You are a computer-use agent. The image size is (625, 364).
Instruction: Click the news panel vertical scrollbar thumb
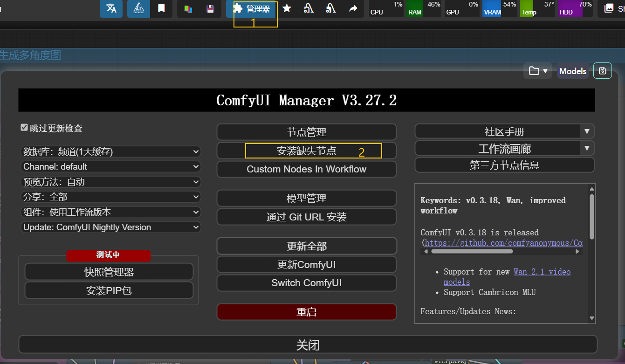(592, 217)
